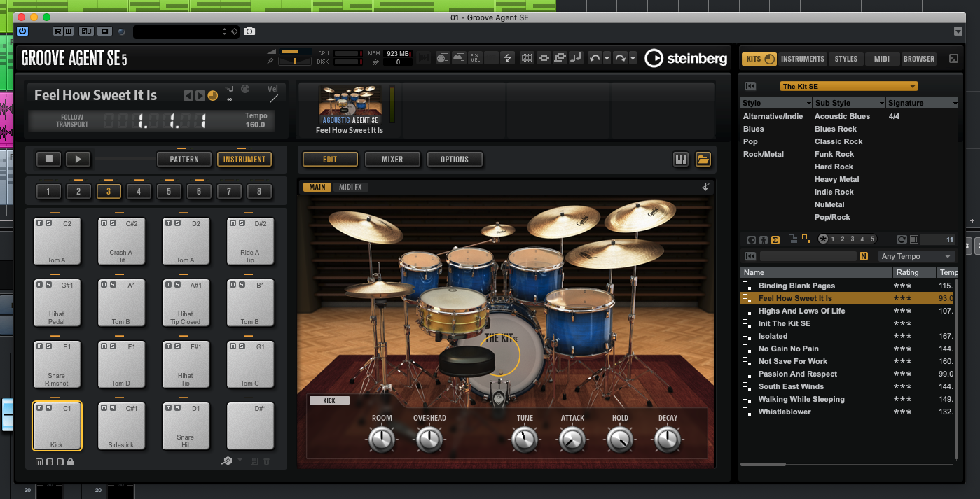
Task: Switch pads to Pattern mode
Action: click(x=184, y=160)
